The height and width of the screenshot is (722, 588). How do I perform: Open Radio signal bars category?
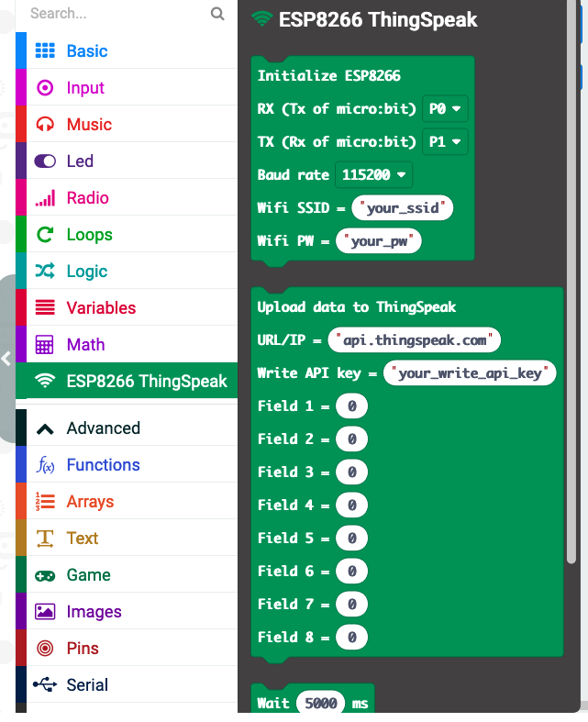click(45, 198)
